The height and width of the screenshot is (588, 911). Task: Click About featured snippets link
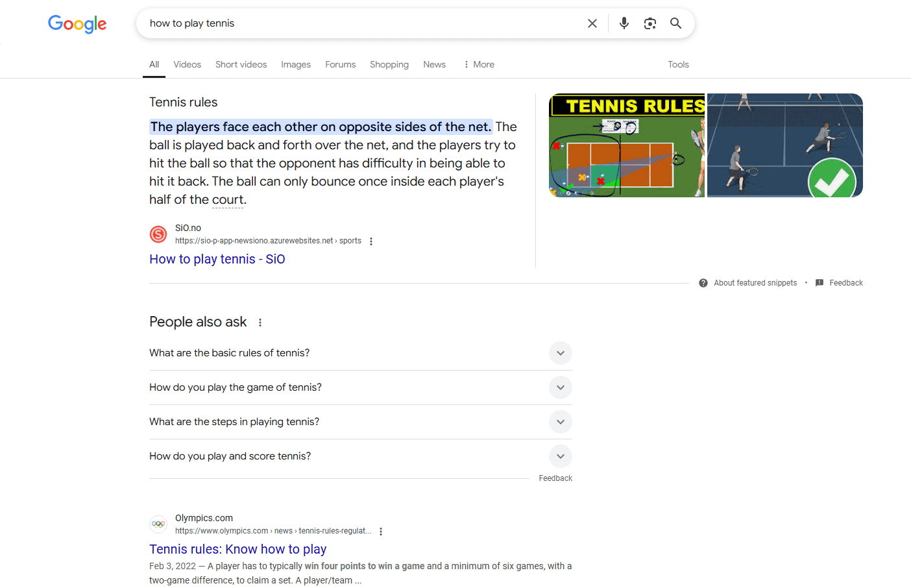click(x=755, y=283)
